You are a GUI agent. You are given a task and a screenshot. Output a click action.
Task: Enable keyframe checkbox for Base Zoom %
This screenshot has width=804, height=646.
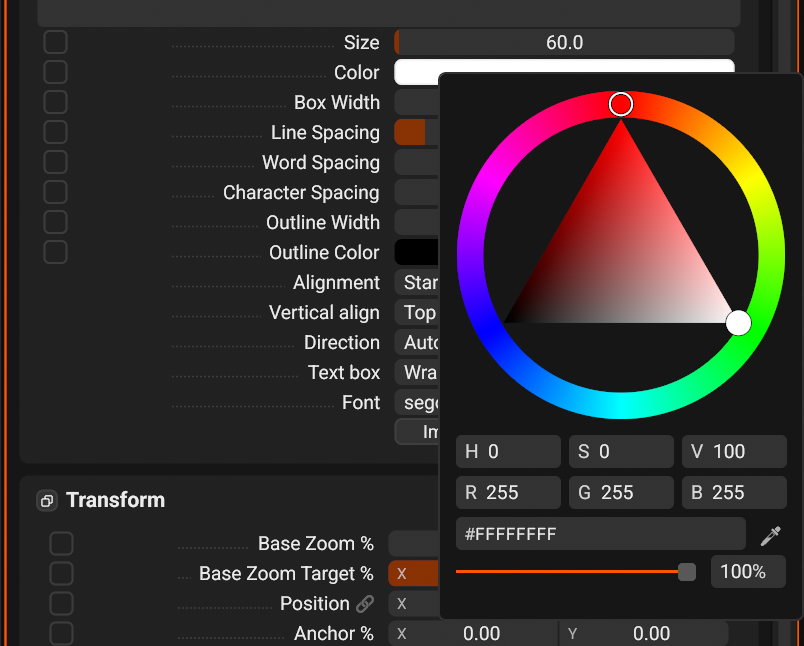pyautogui.click(x=62, y=543)
